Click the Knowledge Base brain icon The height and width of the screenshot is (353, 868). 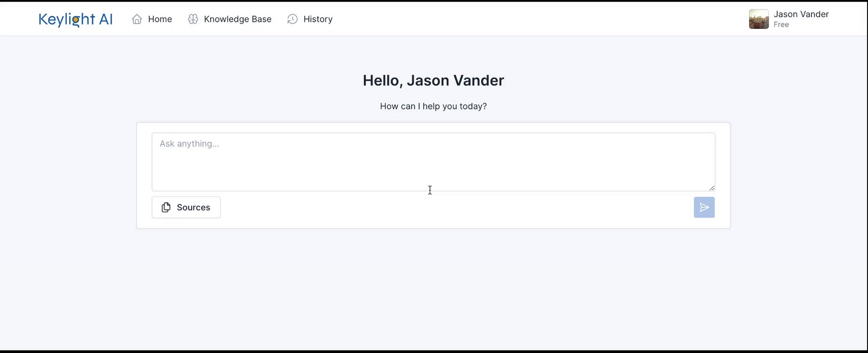pyautogui.click(x=193, y=19)
